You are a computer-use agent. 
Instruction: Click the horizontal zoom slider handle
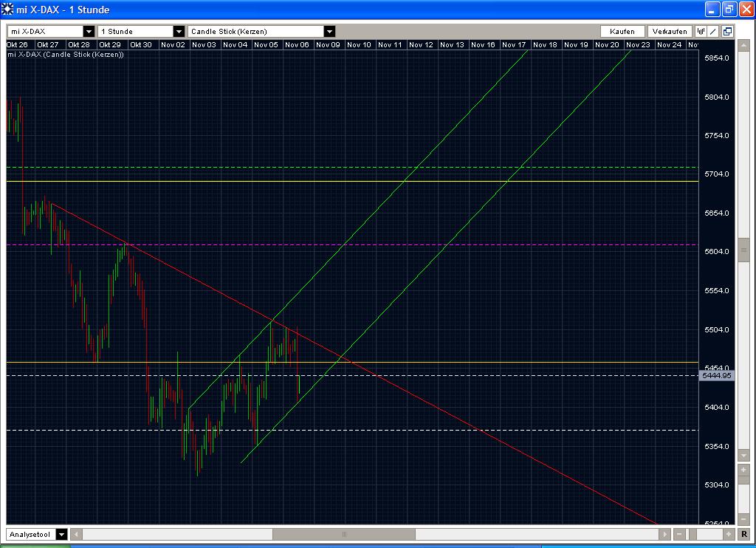click(693, 534)
